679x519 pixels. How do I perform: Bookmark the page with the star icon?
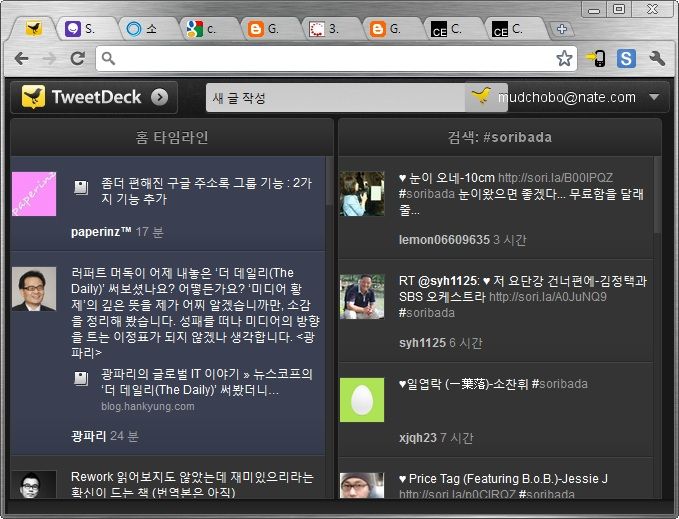point(564,58)
